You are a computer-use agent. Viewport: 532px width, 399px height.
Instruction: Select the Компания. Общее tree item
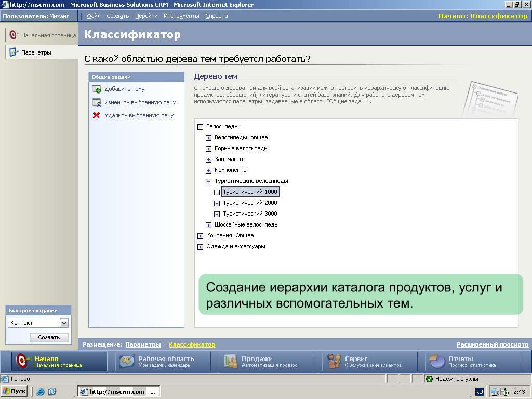(230, 235)
